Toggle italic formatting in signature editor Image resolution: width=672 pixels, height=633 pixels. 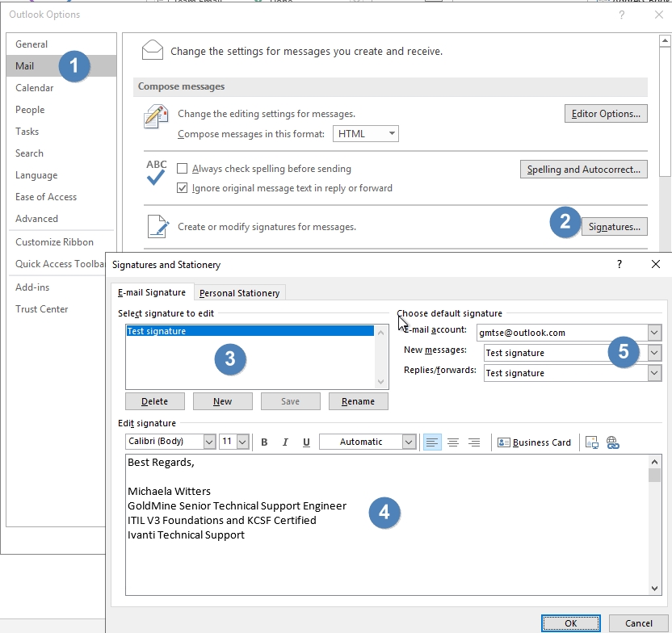(x=285, y=442)
